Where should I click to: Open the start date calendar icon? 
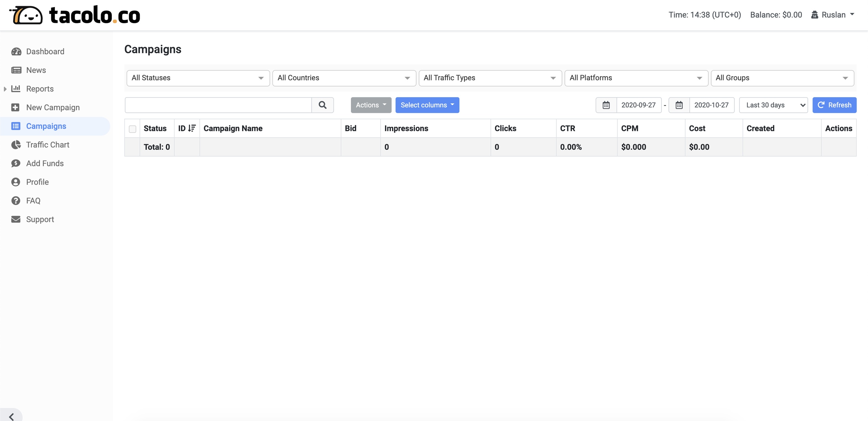pos(606,105)
